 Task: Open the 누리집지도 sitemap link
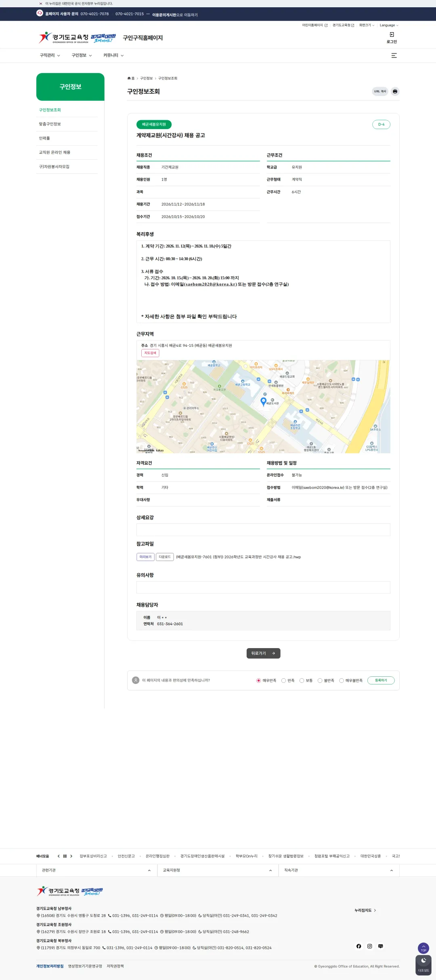click(x=365, y=910)
